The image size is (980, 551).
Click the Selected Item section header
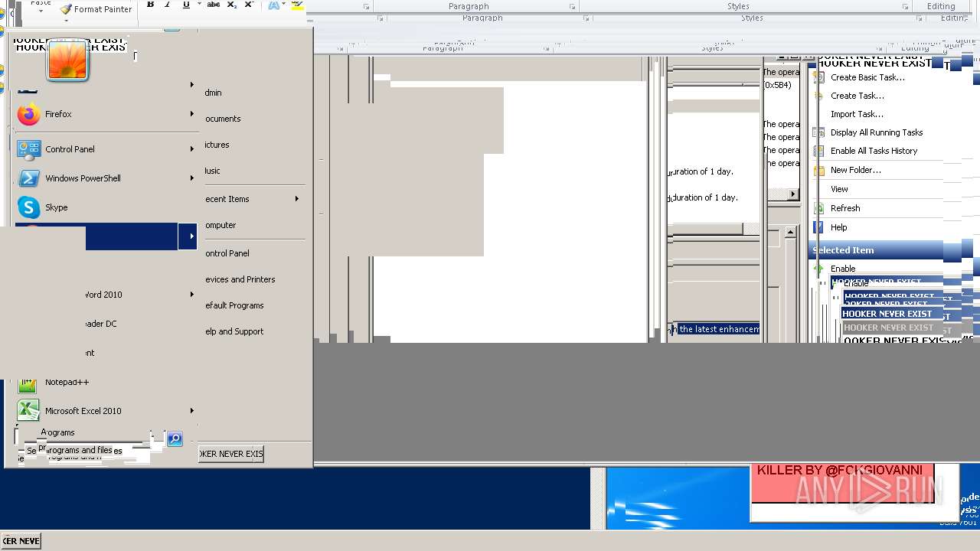(x=876, y=250)
